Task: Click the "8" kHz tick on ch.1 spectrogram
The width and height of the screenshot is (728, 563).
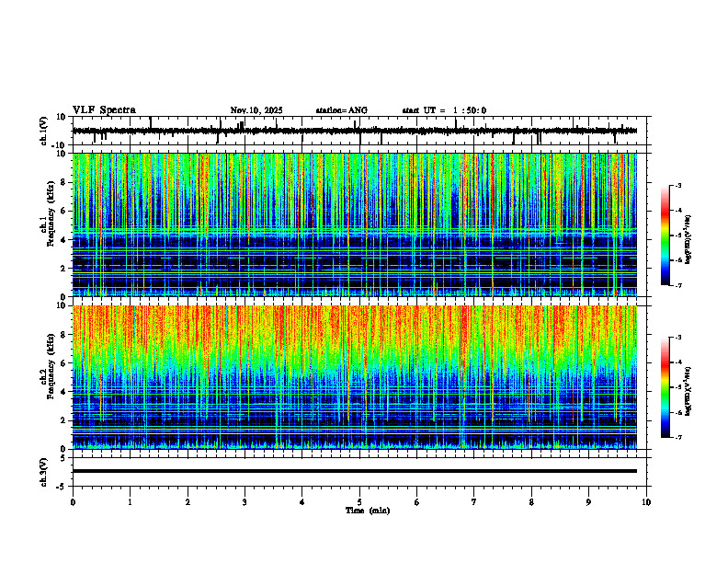Action: tap(64, 182)
